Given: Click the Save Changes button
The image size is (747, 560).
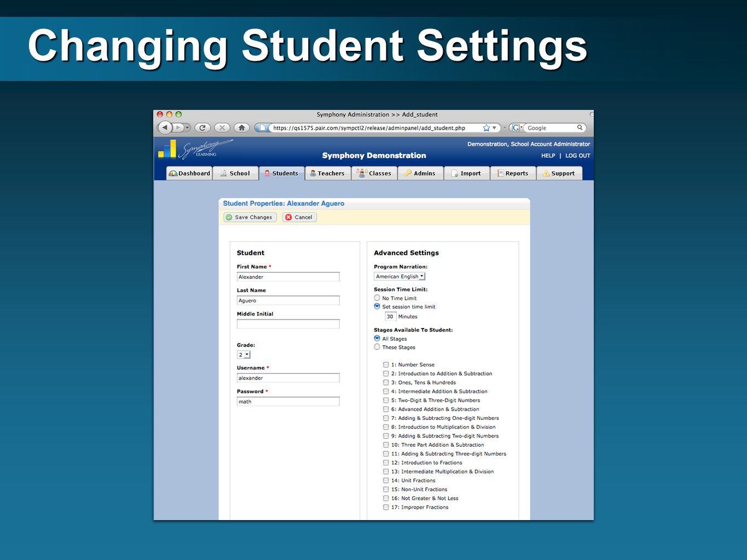Looking at the screenshot, I should 250,217.
